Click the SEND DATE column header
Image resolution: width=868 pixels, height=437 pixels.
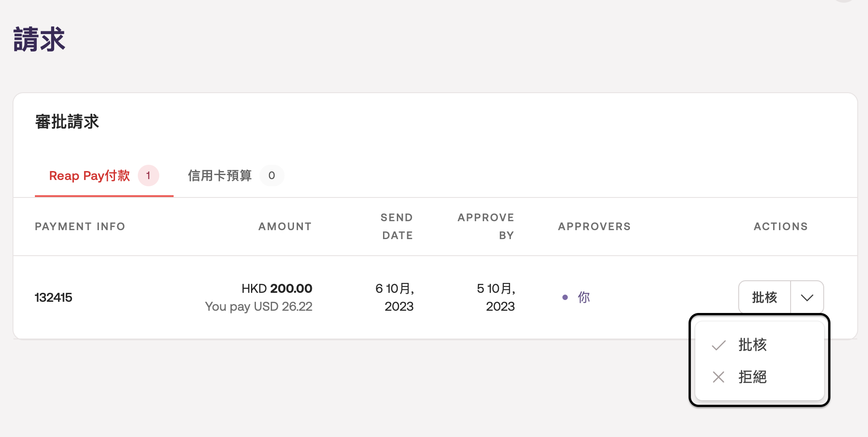pyautogui.click(x=397, y=227)
